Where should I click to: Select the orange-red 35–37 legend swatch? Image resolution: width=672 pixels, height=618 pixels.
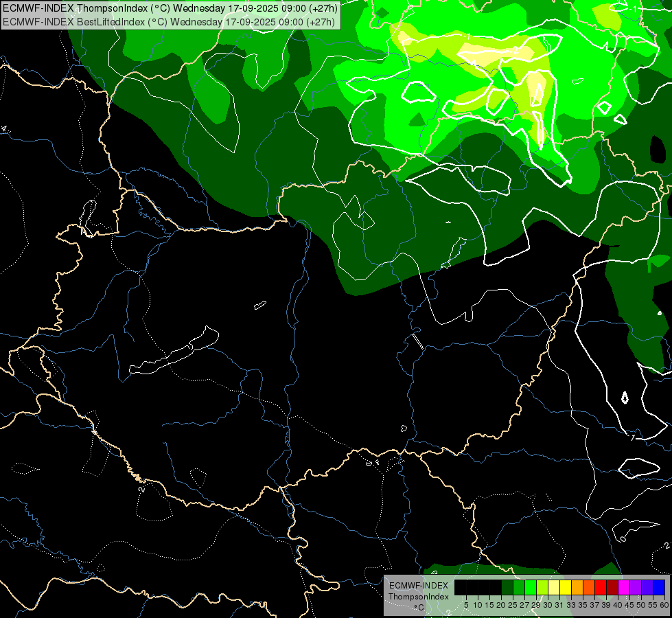(589, 587)
